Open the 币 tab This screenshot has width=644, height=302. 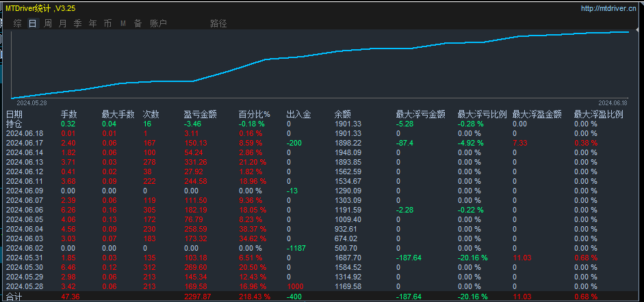click(x=107, y=23)
